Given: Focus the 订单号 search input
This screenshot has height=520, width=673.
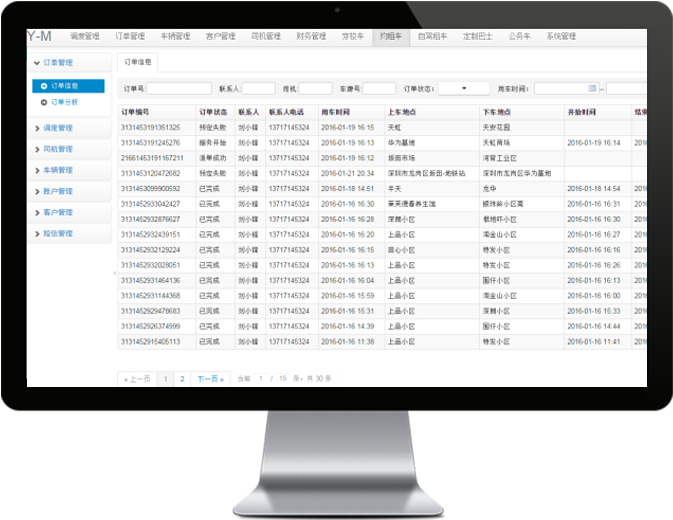Looking at the screenshot, I should 178,88.
